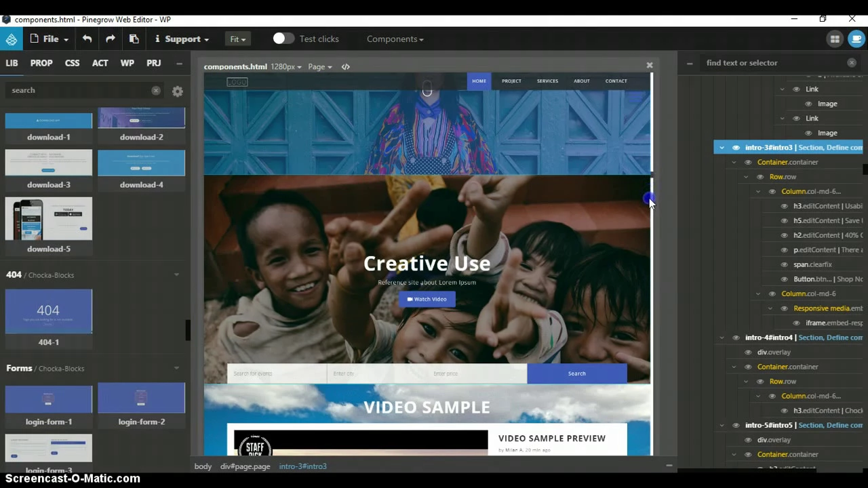Open the Support dropdown menu
Screen dimensions: 868x488
point(182,39)
